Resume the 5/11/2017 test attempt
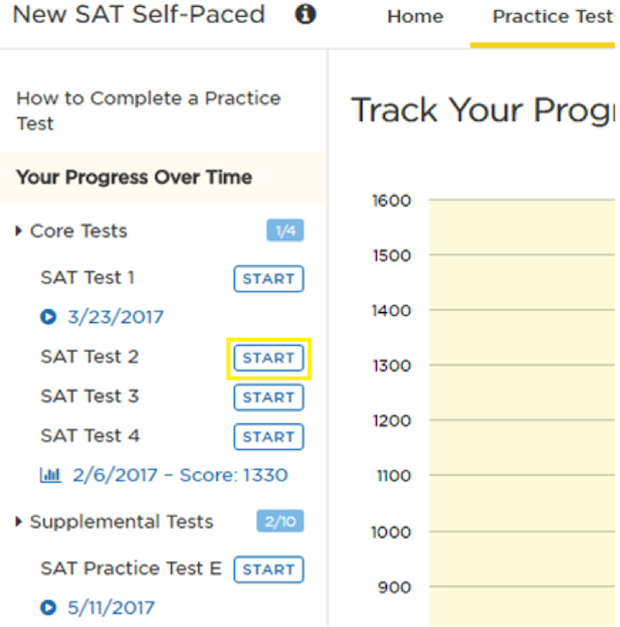This screenshot has height=627, width=620. point(110,607)
